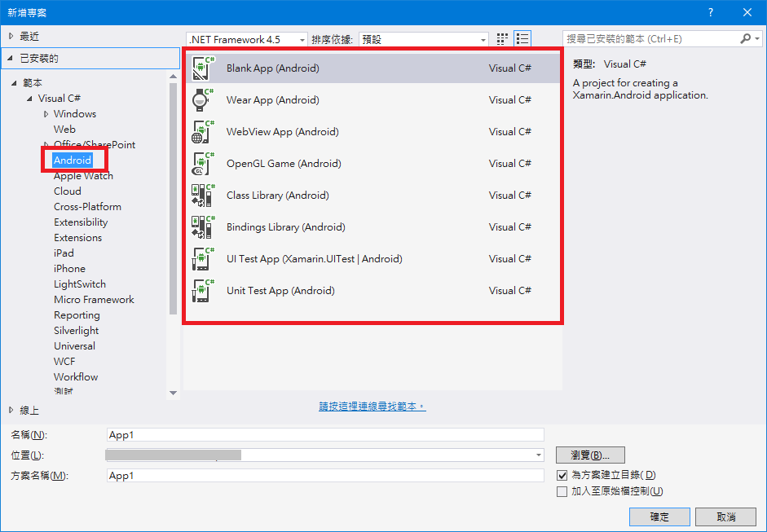Enable the 加入至原始檔控制 checkbox
Screen dimensions: 767x532
562,491
